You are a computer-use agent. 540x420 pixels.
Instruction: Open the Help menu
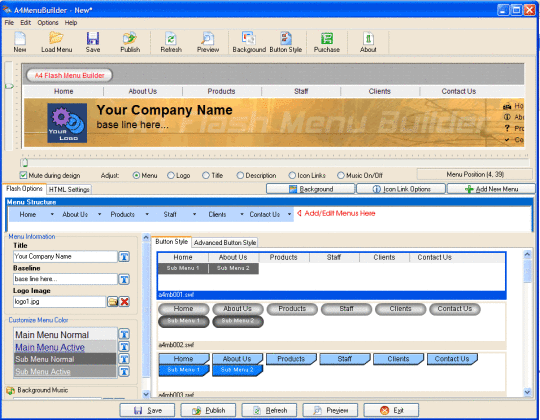pyautogui.click(x=71, y=23)
